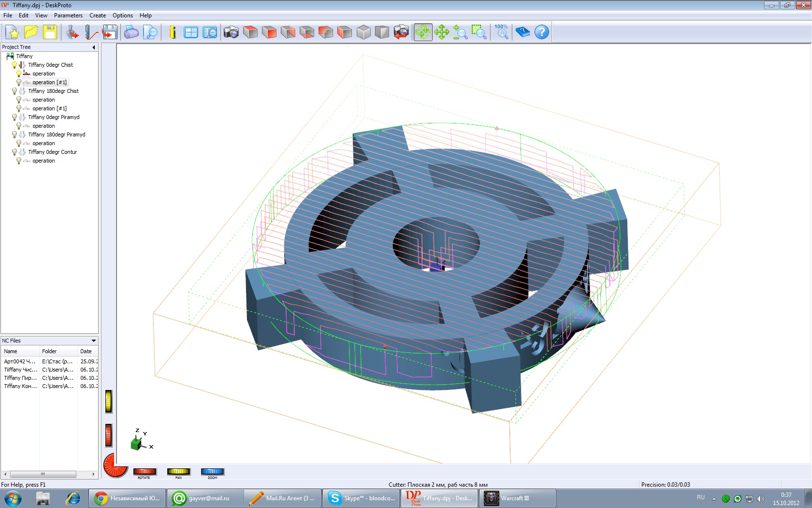The width and height of the screenshot is (812, 508).
Task: Open the Create menu
Action: (x=98, y=15)
